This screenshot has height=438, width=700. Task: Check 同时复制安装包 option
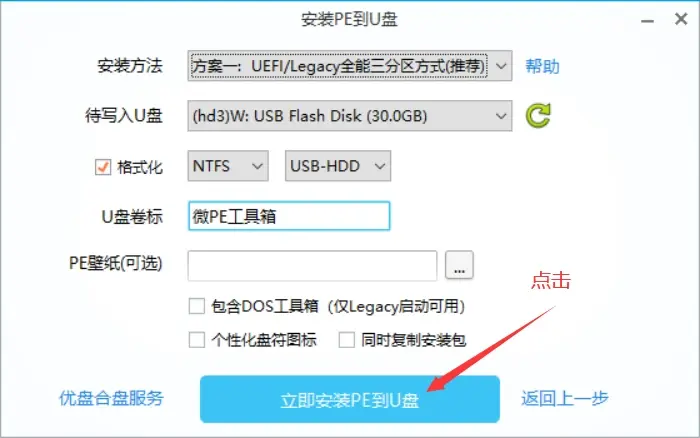click(x=346, y=340)
